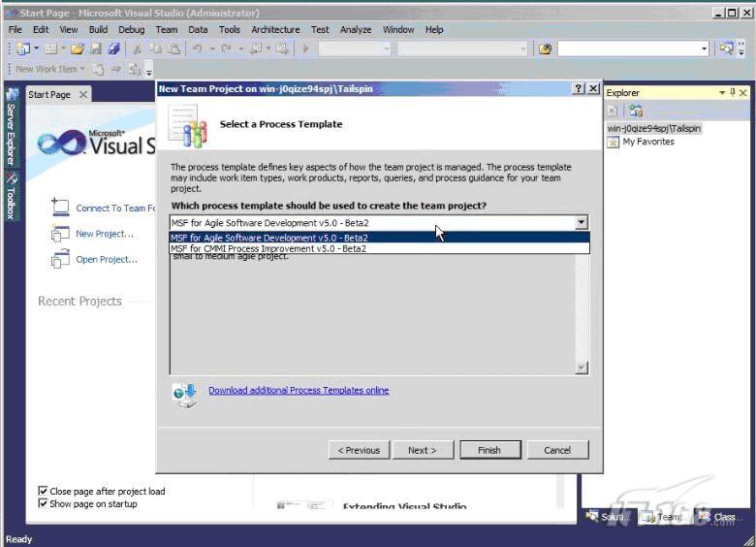Click the Add New Item toolbar icon
This screenshot has width=756, height=547.
pos(50,48)
